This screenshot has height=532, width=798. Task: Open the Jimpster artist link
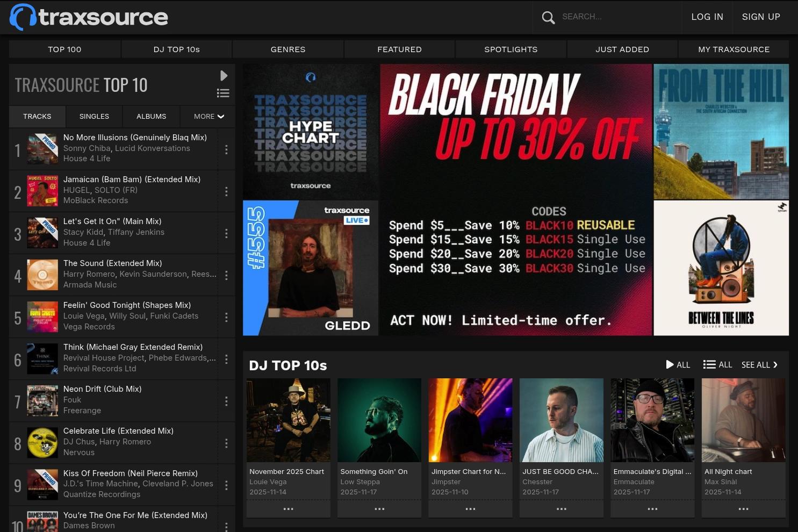[x=446, y=482]
